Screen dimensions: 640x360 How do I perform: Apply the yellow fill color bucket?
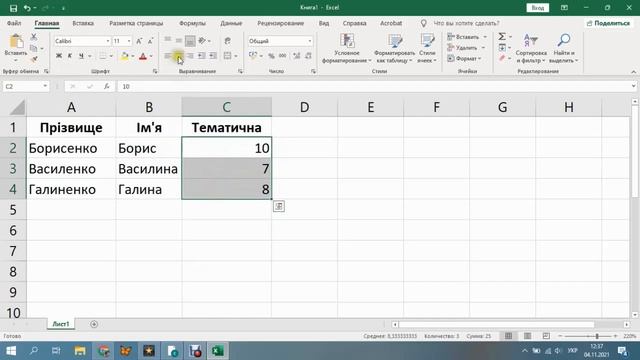124,56
